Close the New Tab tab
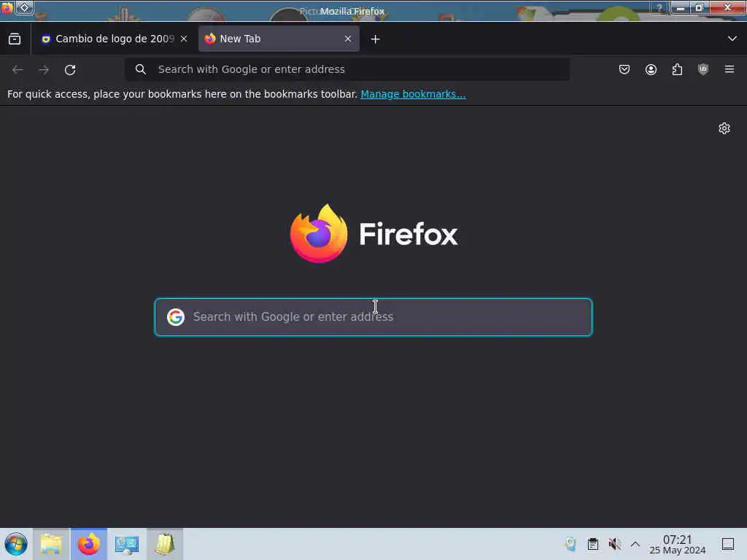The width and height of the screenshot is (747, 560). click(x=348, y=39)
